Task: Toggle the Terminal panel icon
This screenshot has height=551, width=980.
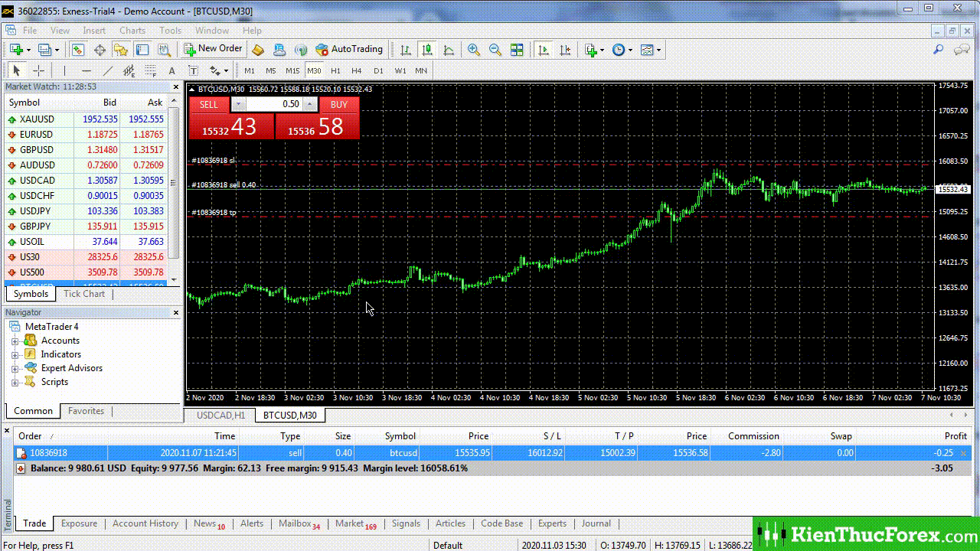Action: (142, 50)
